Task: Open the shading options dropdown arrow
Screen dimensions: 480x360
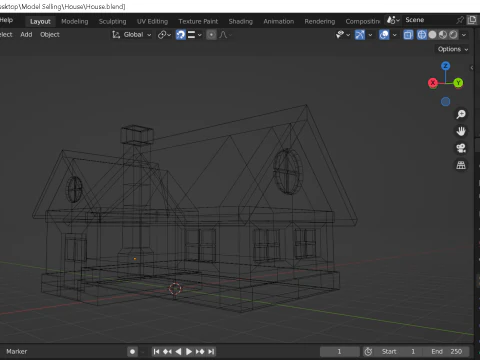Action: 464,35
